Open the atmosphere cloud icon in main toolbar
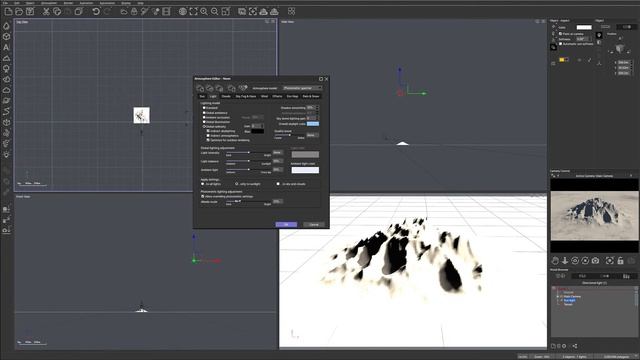 tap(124, 11)
